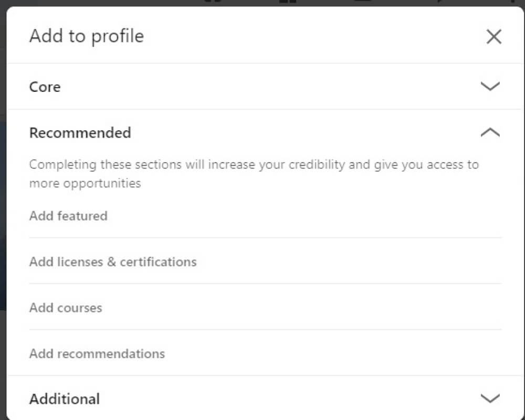
Task: Click the Core section header
Action: click(x=45, y=86)
